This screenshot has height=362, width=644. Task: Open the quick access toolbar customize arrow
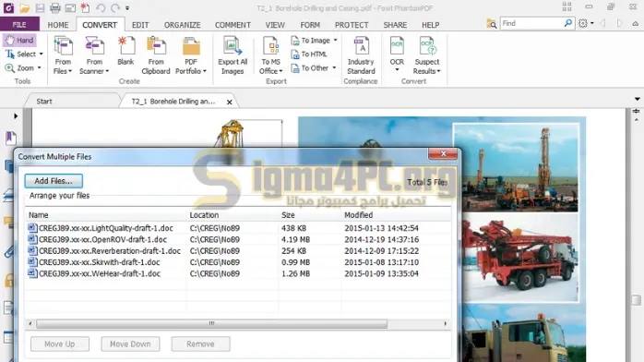(127, 8)
